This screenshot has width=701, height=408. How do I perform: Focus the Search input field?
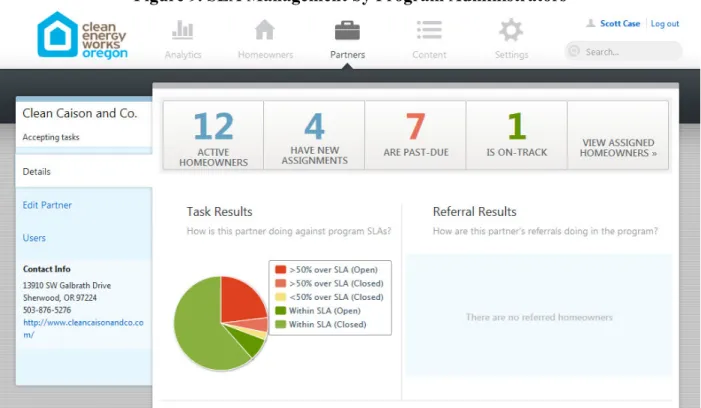(624, 51)
